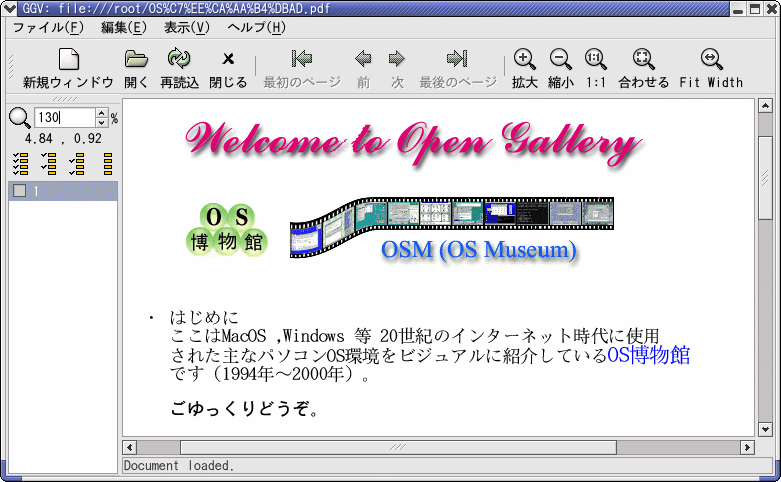Open a new window with 新規ウィンドウ
Image resolution: width=781 pixels, height=482 pixels.
tap(68, 69)
